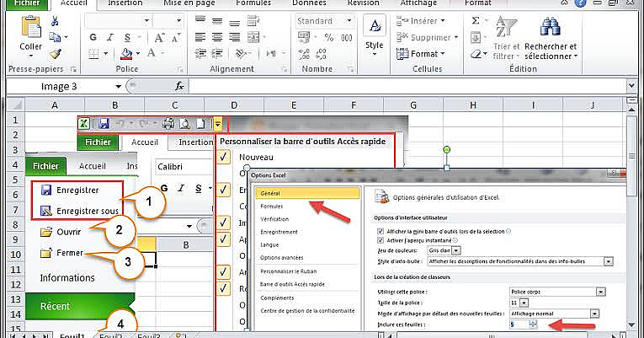
Task: Center cell text horizontally in the ribbon
Action: [217, 37]
